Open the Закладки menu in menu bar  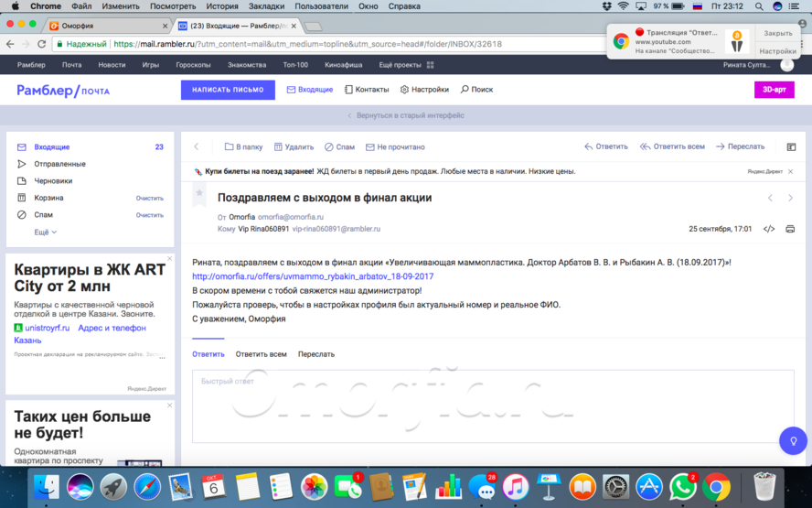(267, 6)
